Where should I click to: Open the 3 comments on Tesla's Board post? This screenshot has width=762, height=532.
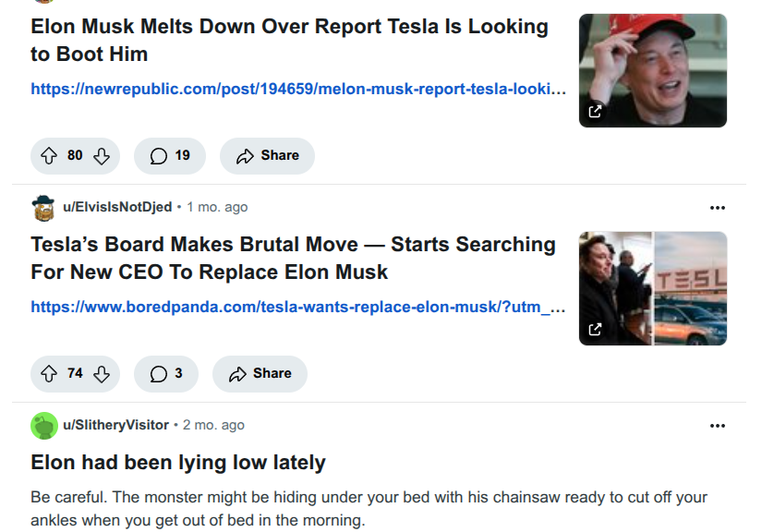pyautogui.click(x=166, y=374)
